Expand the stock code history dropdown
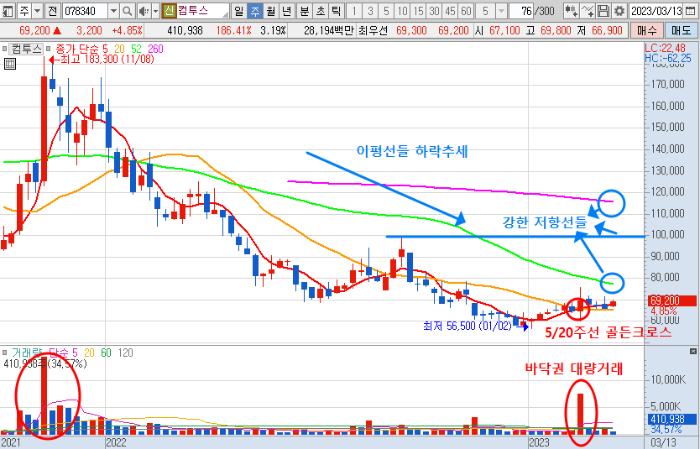 [x=113, y=11]
